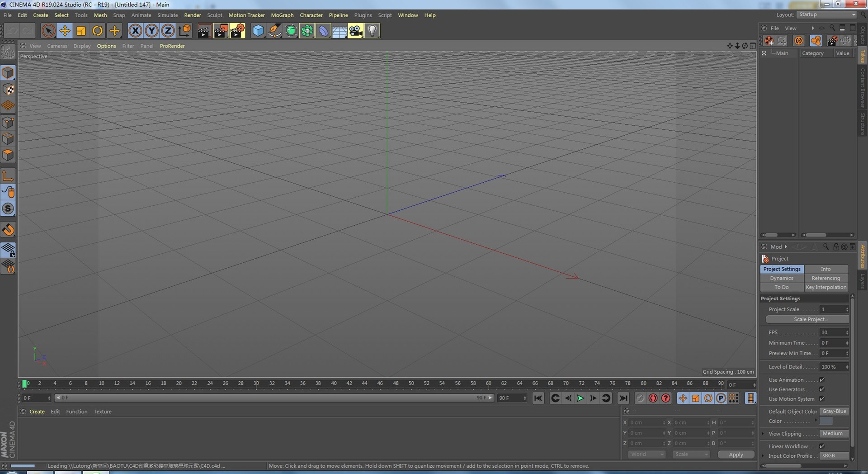Open the MoGraph menu

[282, 15]
